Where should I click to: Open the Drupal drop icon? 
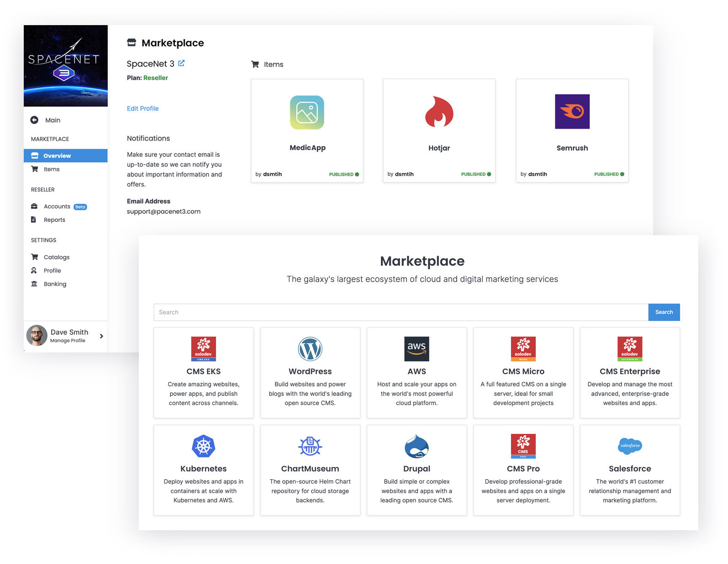pos(417,446)
